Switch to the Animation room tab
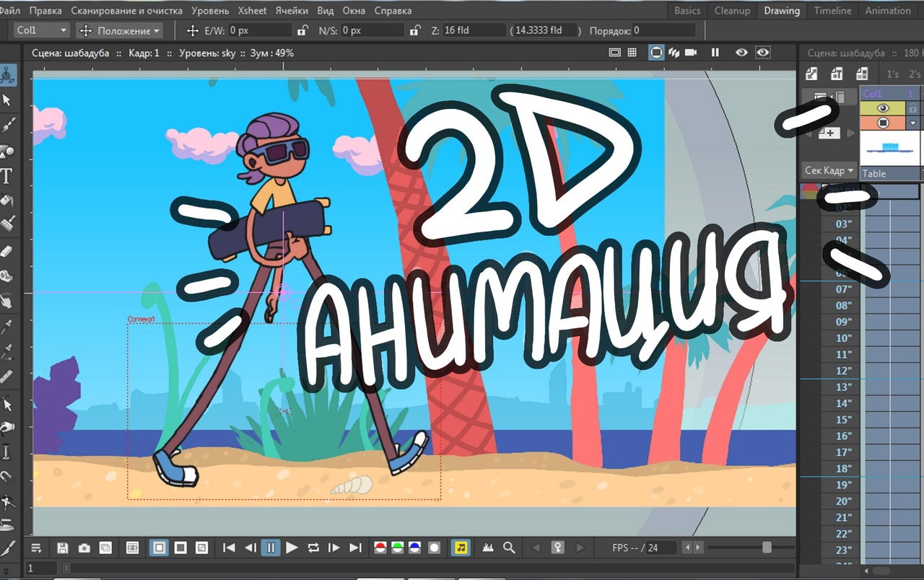The image size is (924, 580). [887, 11]
